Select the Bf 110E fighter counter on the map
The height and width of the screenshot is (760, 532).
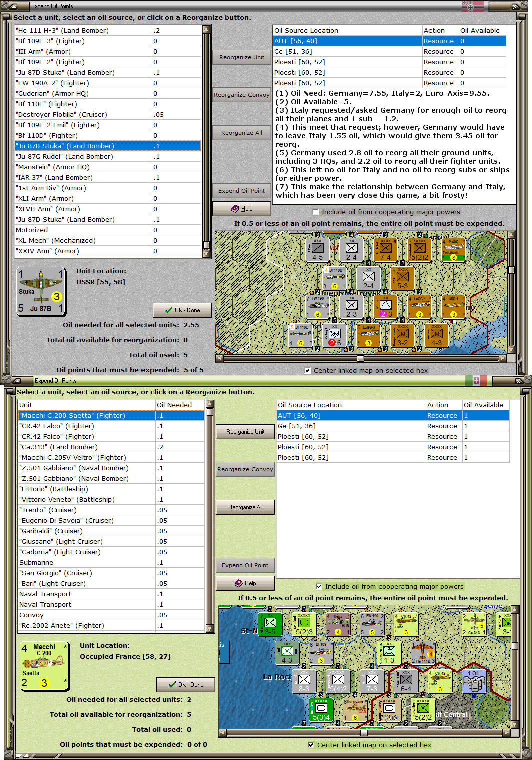tap(301, 335)
